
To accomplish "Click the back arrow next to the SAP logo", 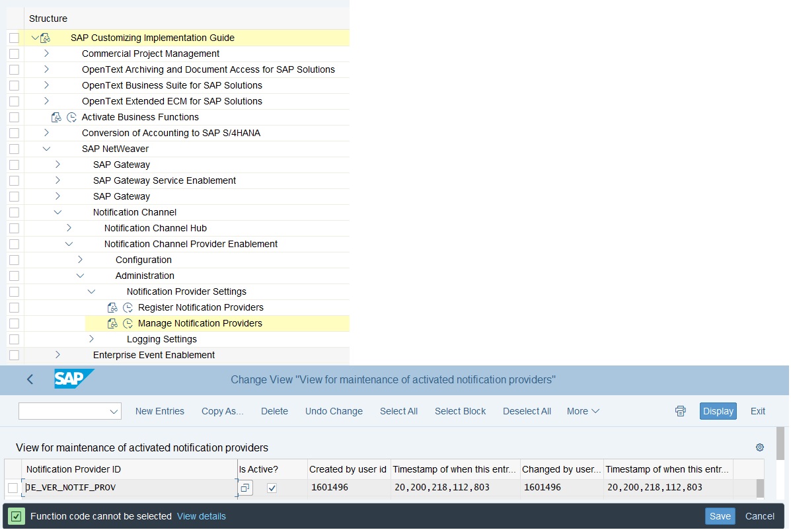I will coord(30,379).
